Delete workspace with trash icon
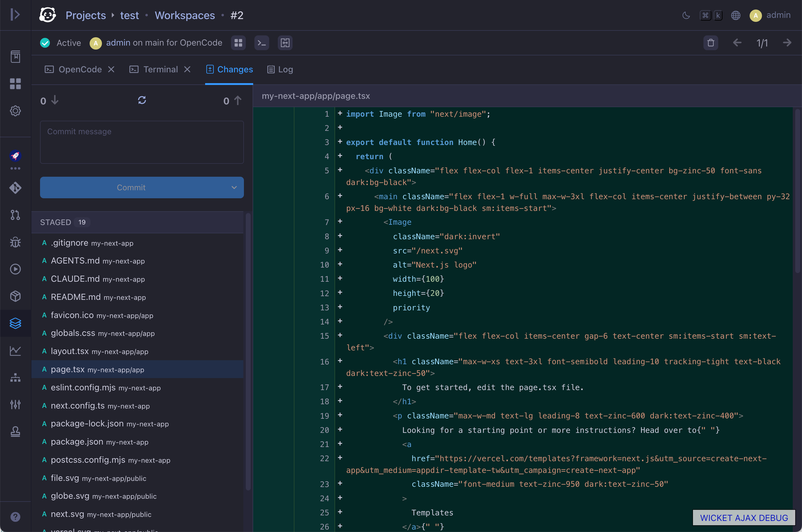This screenshot has height=532, width=802. click(x=710, y=43)
